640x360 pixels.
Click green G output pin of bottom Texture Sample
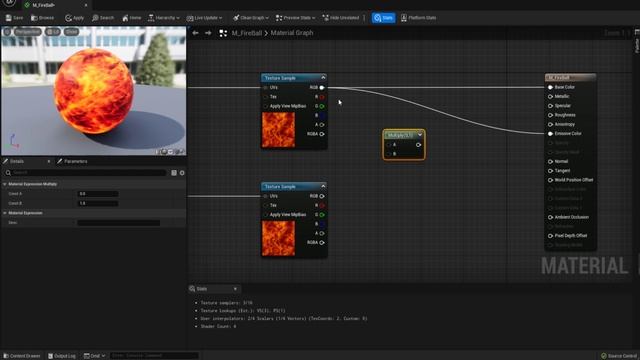pyautogui.click(x=322, y=215)
